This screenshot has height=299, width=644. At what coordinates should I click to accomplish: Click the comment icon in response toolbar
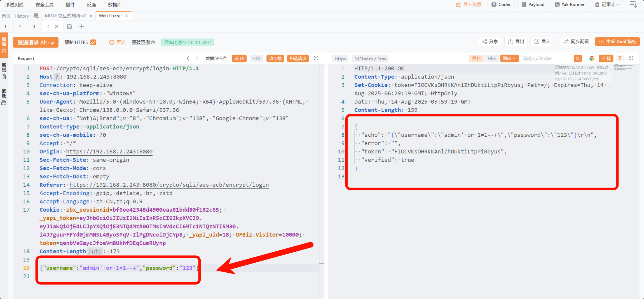[620, 59]
